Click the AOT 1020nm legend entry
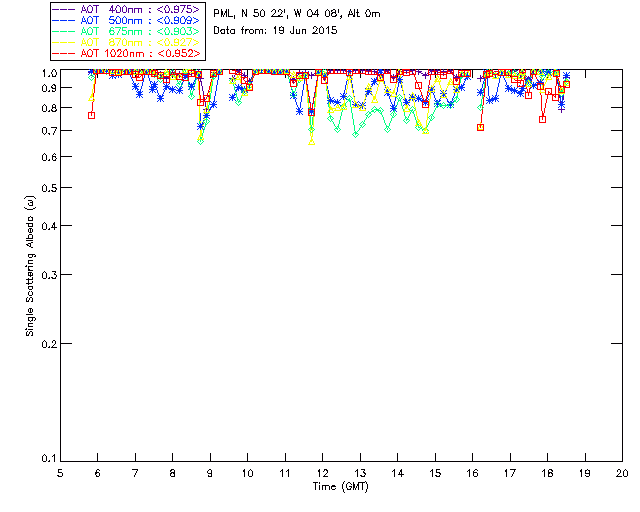 [126, 53]
